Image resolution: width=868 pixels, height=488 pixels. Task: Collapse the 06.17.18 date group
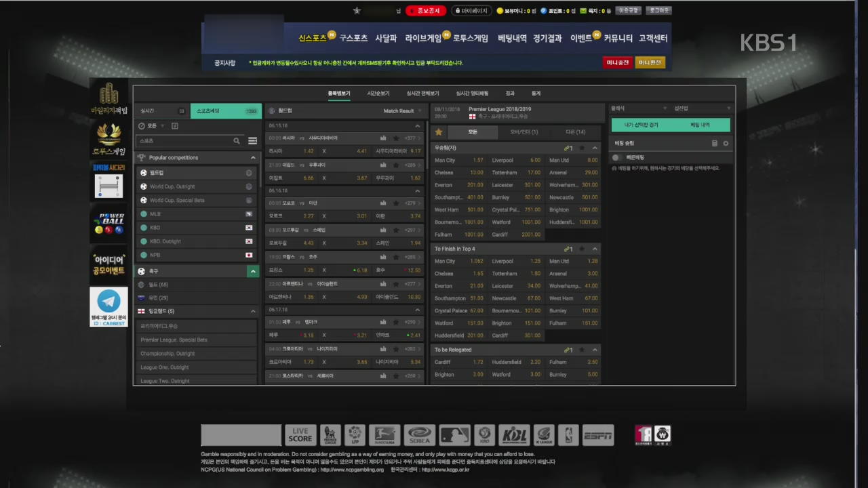point(418,310)
